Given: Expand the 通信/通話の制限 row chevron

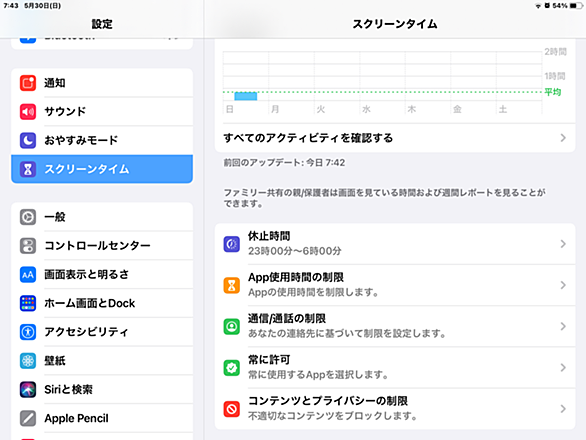Looking at the screenshot, I should pyautogui.click(x=563, y=326).
